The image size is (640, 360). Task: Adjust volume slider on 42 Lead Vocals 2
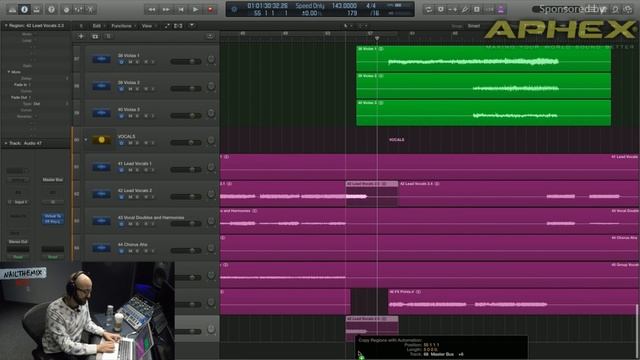pyautogui.click(x=186, y=197)
